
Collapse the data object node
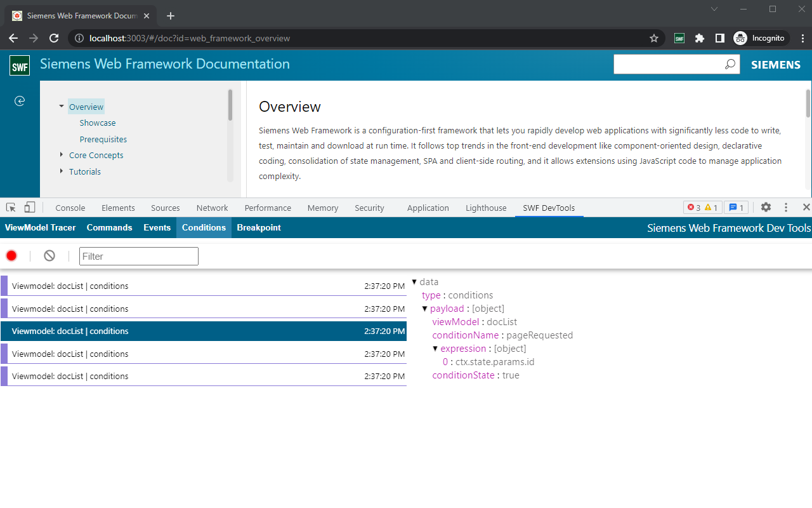(414, 282)
